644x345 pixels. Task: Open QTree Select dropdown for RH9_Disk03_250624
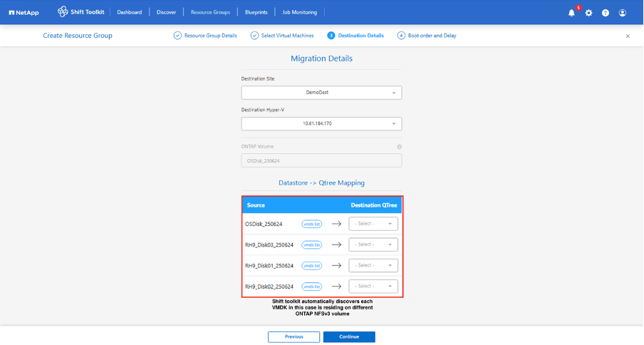coord(373,244)
